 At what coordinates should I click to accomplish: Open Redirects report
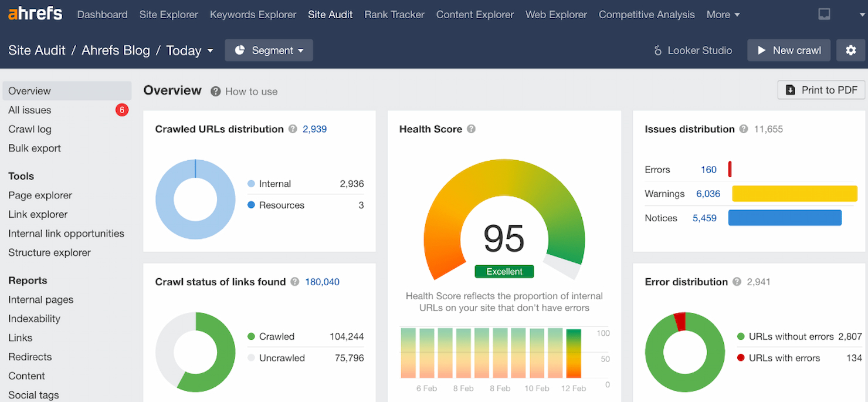pyautogui.click(x=30, y=357)
